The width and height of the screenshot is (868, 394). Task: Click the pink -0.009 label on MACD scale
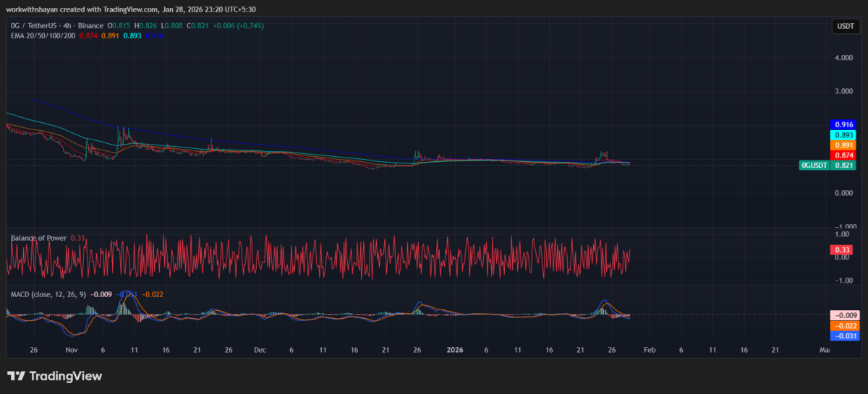(x=844, y=316)
